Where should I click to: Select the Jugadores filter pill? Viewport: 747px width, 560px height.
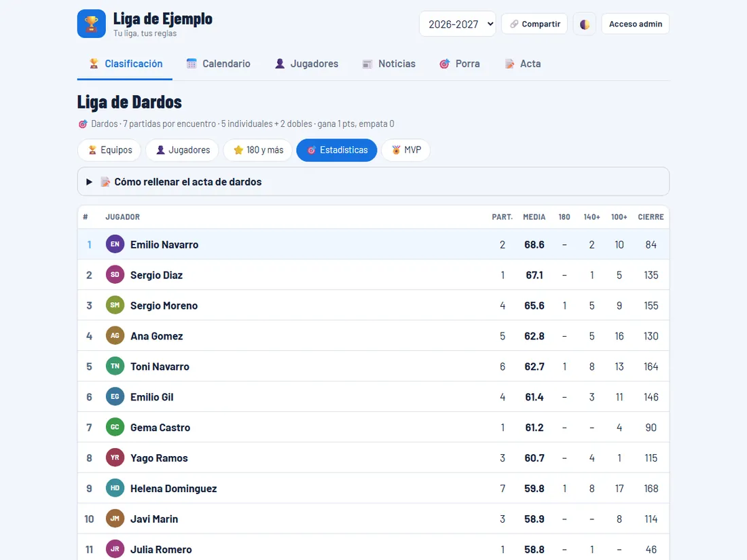(182, 150)
